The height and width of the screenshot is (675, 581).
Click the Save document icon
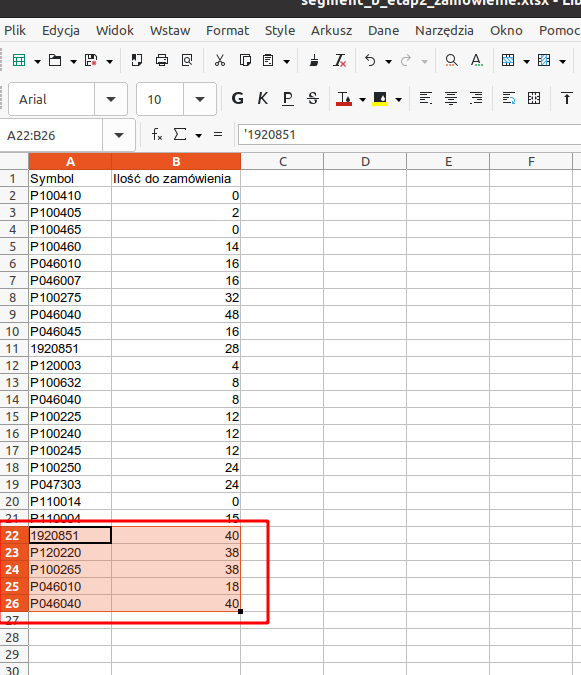[91, 60]
